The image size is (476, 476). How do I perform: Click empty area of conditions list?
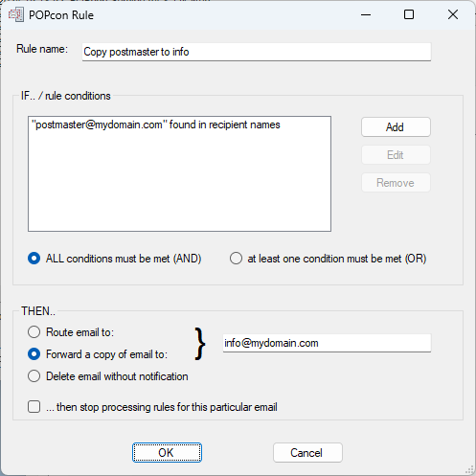pyautogui.click(x=179, y=185)
